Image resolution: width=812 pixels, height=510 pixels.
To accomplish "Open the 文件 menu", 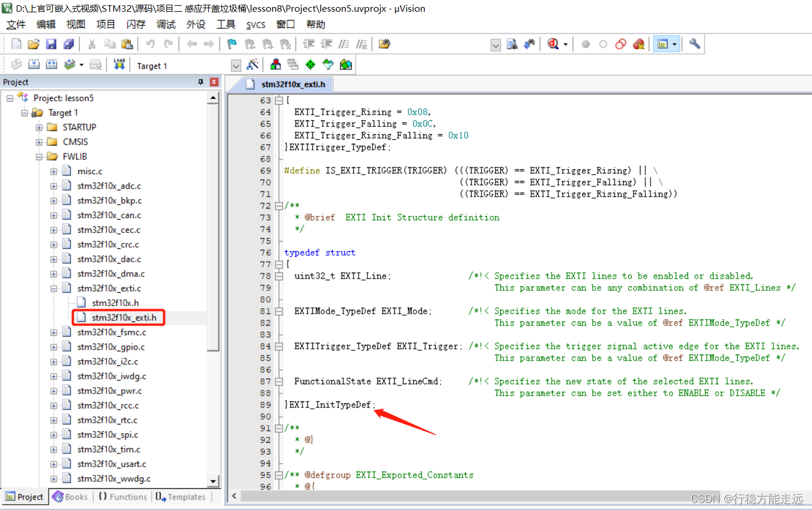I will 16,24.
